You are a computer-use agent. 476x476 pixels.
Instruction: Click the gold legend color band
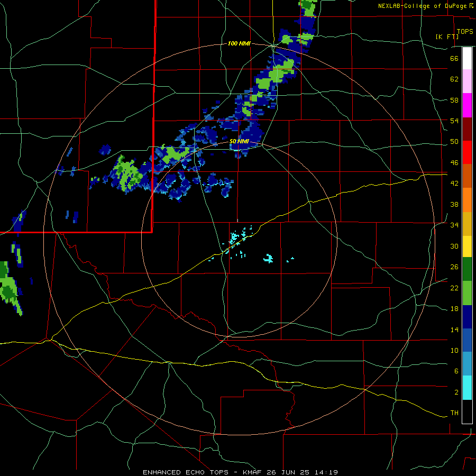(x=467, y=224)
